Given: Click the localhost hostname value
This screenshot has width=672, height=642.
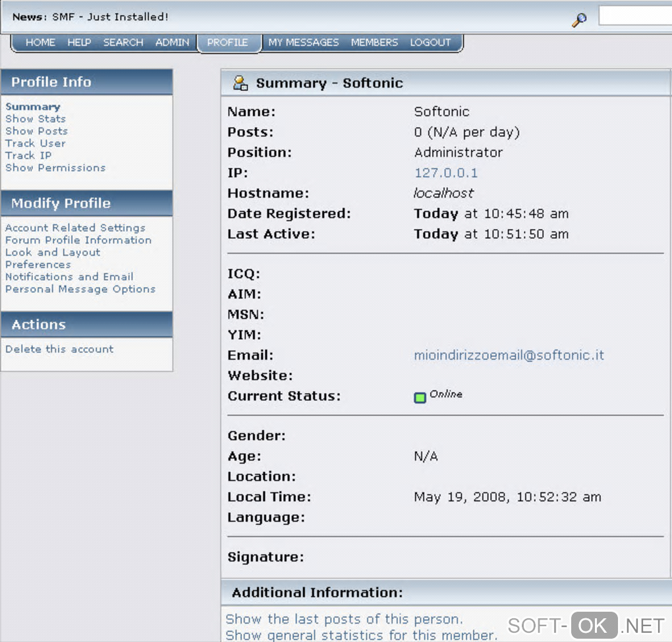Looking at the screenshot, I should (x=443, y=193).
